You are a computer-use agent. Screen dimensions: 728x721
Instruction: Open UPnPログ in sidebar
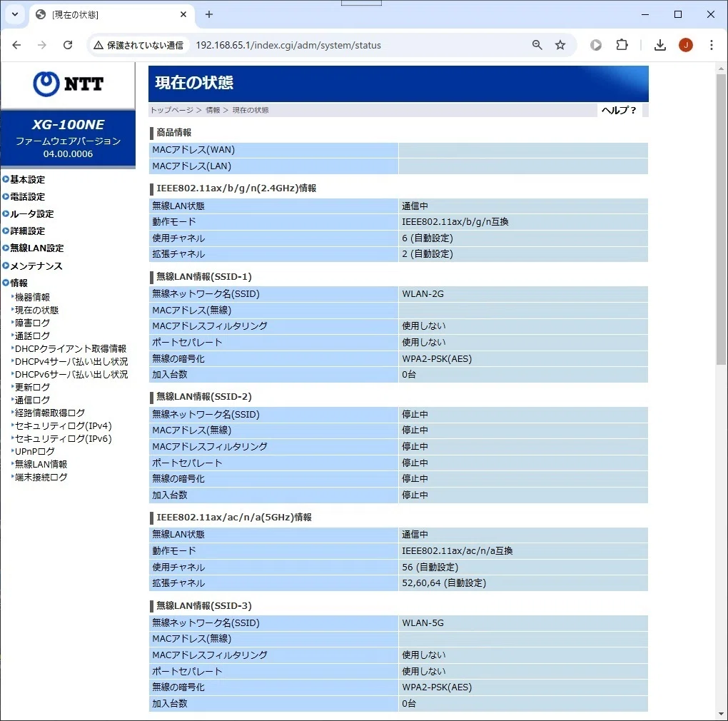coord(34,451)
